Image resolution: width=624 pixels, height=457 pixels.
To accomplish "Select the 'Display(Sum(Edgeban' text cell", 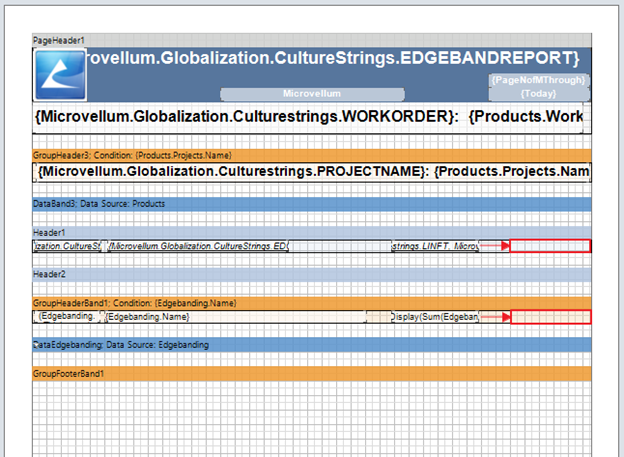I will click(x=435, y=317).
